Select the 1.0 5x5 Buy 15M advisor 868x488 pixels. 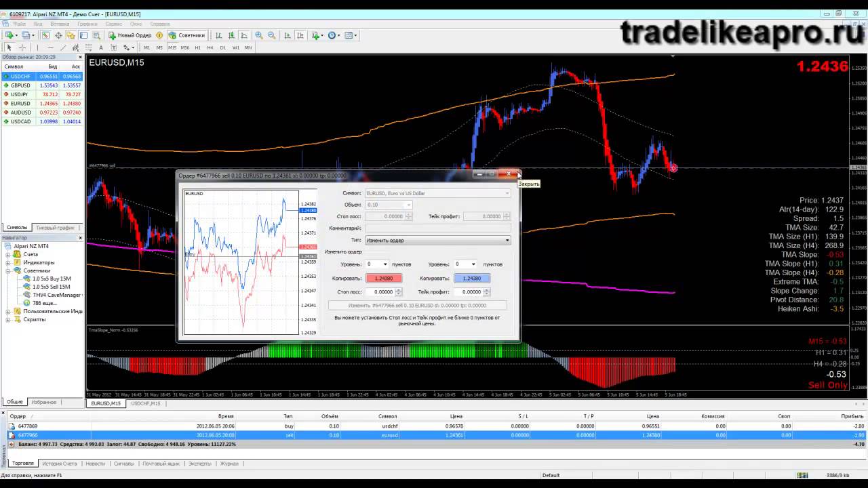click(52, 279)
